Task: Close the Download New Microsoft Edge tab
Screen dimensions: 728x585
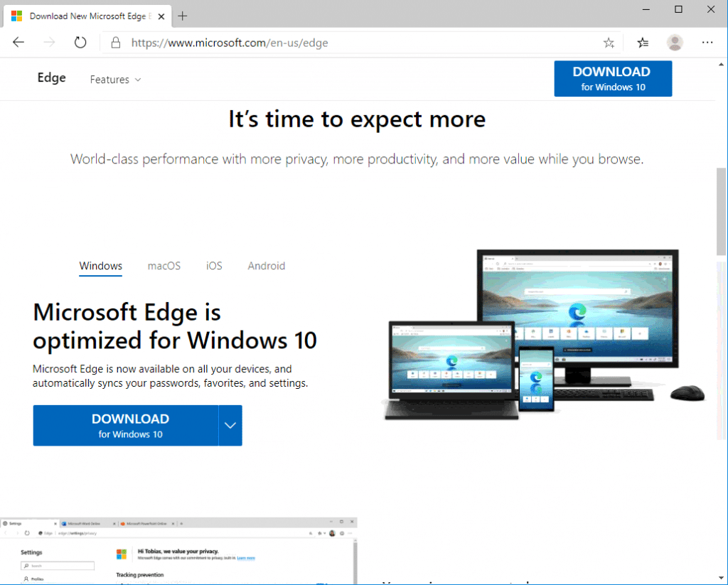Action: [x=161, y=14]
